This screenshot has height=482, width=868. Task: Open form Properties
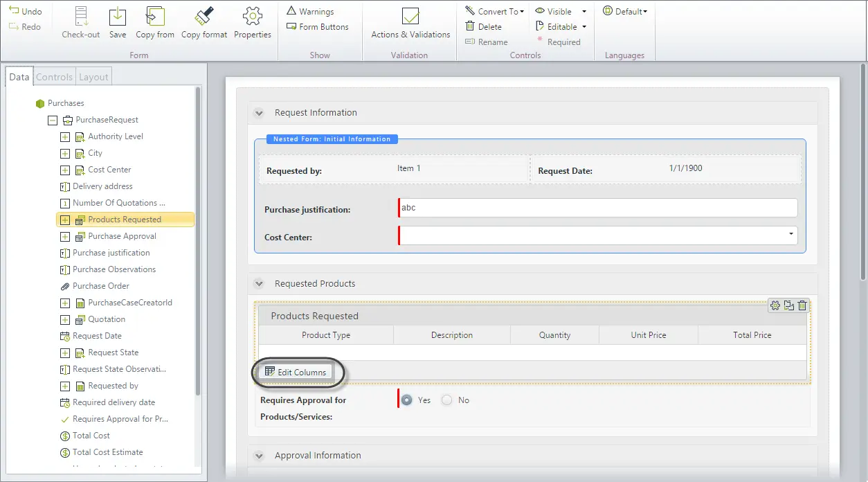click(x=253, y=23)
